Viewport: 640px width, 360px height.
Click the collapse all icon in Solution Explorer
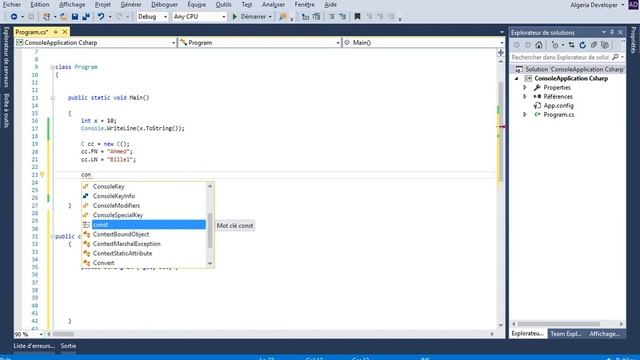pyautogui.click(x=593, y=45)
